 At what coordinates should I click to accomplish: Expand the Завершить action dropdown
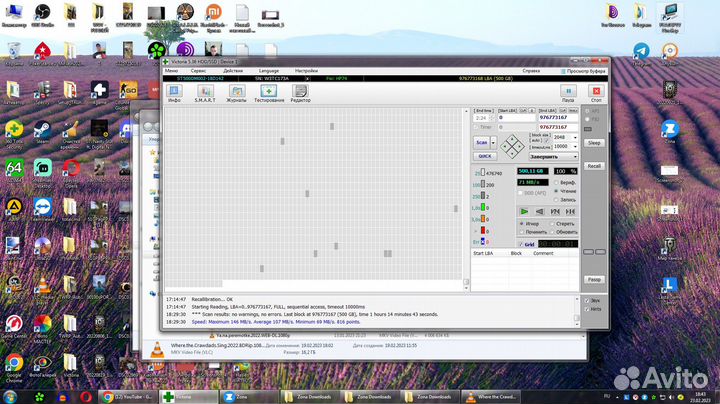coord(575,156)
